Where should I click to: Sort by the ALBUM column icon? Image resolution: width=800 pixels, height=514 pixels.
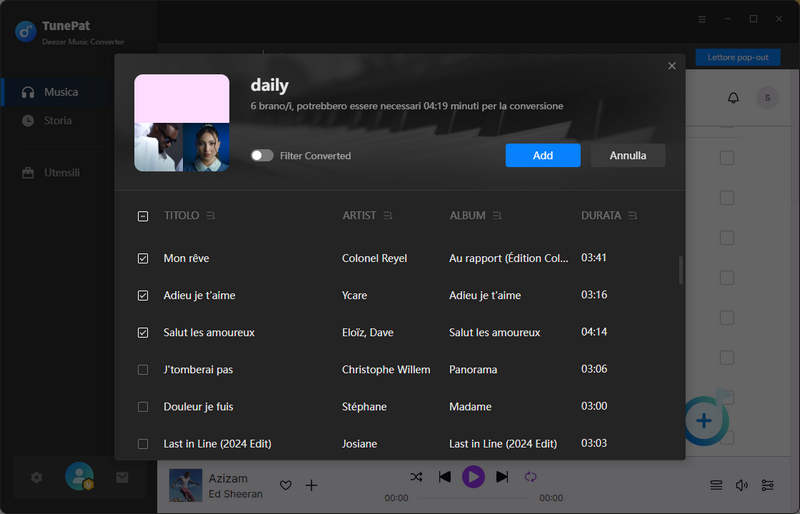tap(497, 216)
